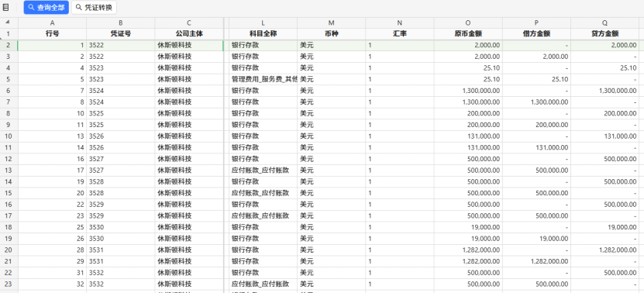Select row number 5 header
Viewport: 644px width, 293px height.
point(9,79)
